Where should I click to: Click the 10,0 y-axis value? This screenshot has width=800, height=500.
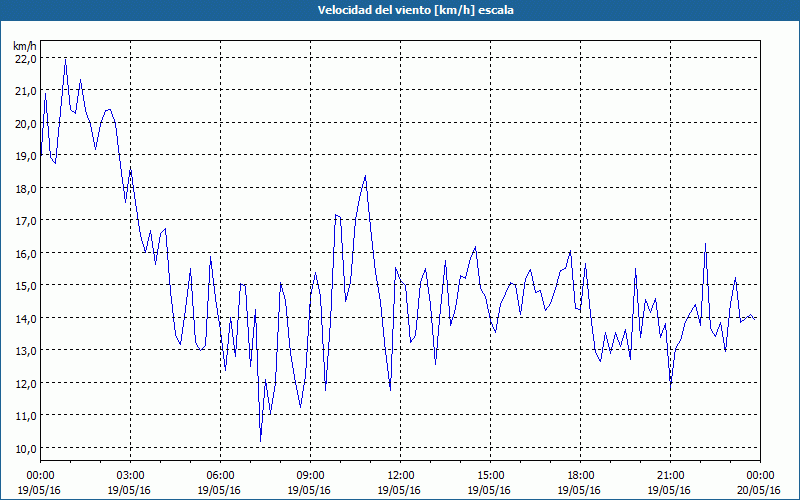pyautogui.click(x=26, y=448)
